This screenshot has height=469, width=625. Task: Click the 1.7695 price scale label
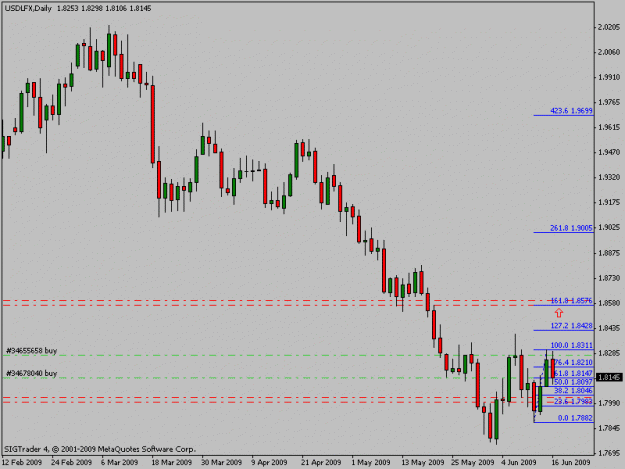609,453
